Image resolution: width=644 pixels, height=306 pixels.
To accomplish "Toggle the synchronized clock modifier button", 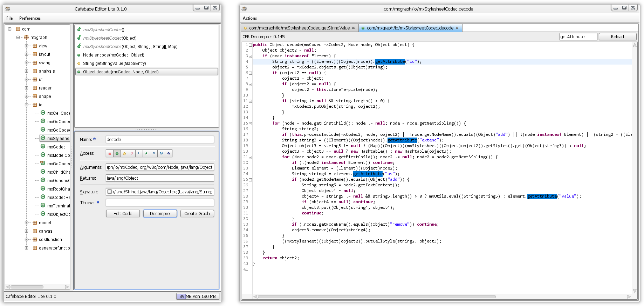I will pyautogui.click(x=161, y=153).
